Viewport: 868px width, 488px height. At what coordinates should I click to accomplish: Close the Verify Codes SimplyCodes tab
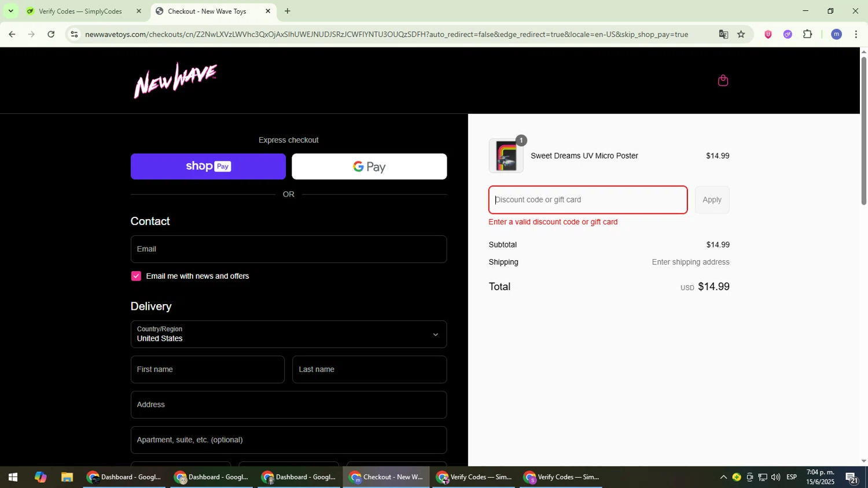point(138,11)
